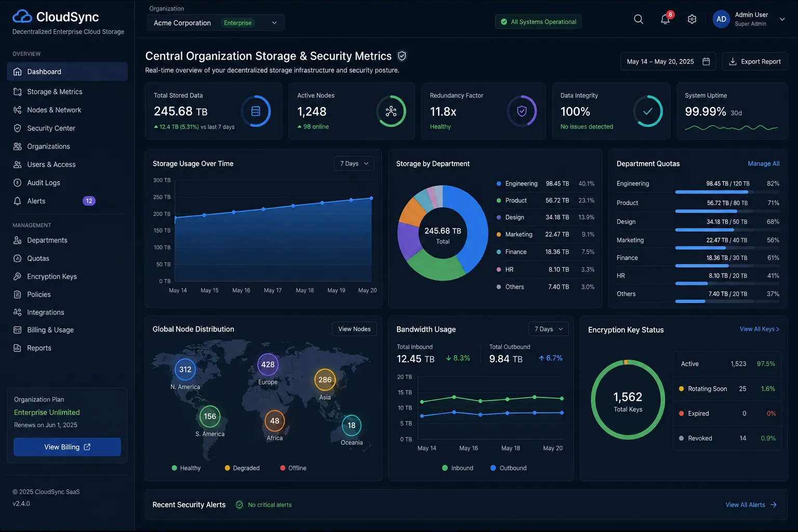This screenshot has width=798, height=532.
Task: Click the Revoked key status row
Action: tap(727, 438)
